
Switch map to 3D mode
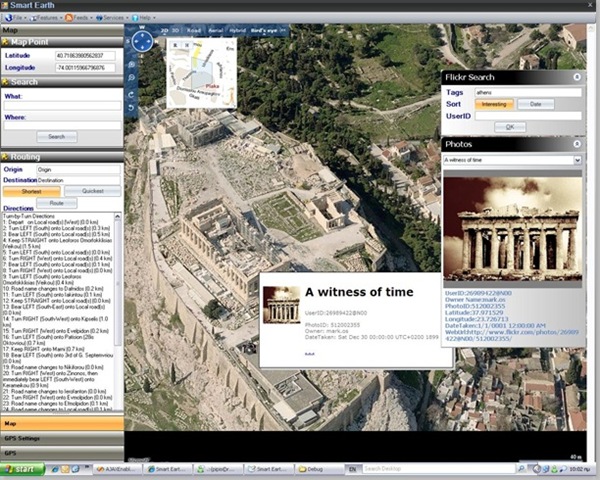(x=175, y=30)
